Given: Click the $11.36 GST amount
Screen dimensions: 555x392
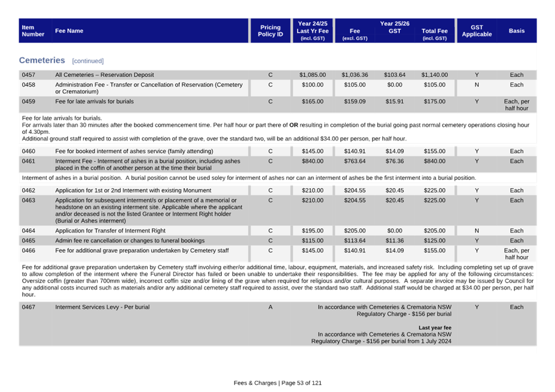Looking at the screenshot, I should (395, 241).
